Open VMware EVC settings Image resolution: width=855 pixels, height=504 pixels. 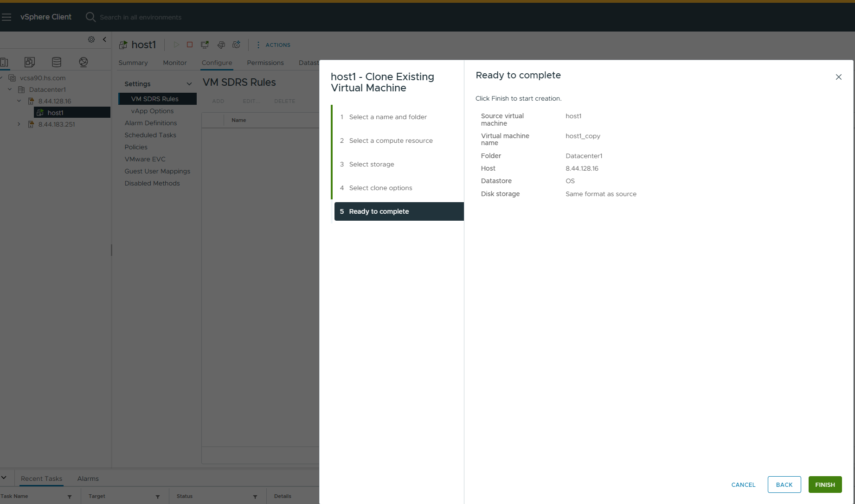(145, 159)
